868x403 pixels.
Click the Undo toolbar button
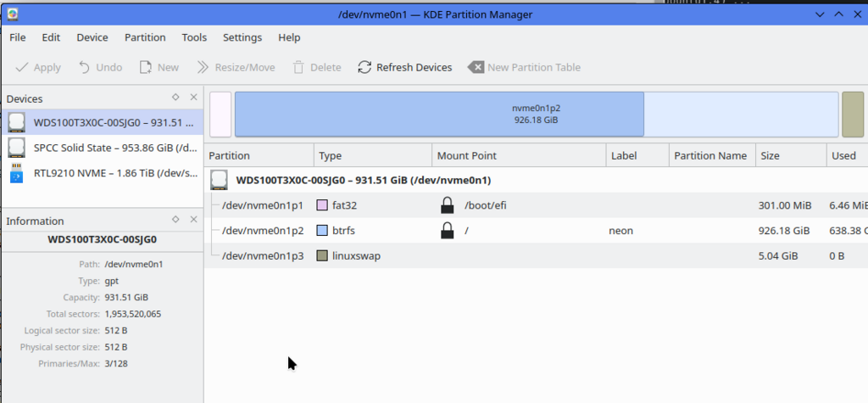click(x=100, y=68)
